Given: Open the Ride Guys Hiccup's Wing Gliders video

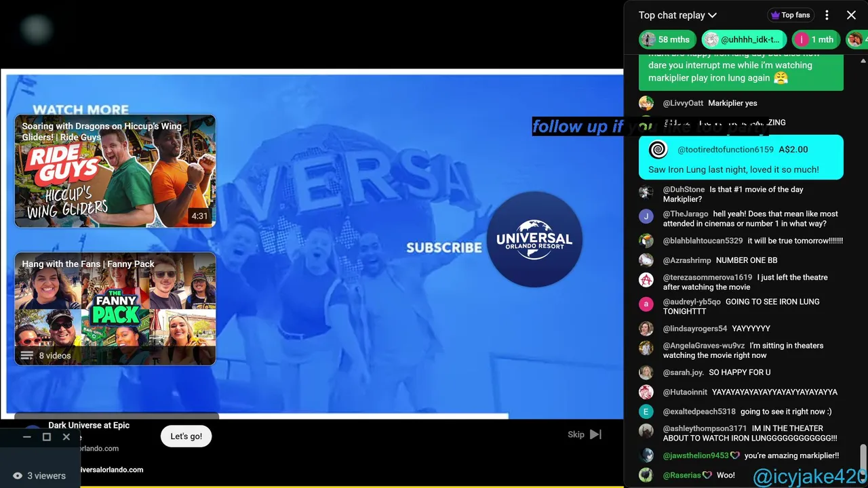Looking at the screenshot, I should tap(115, 171).
